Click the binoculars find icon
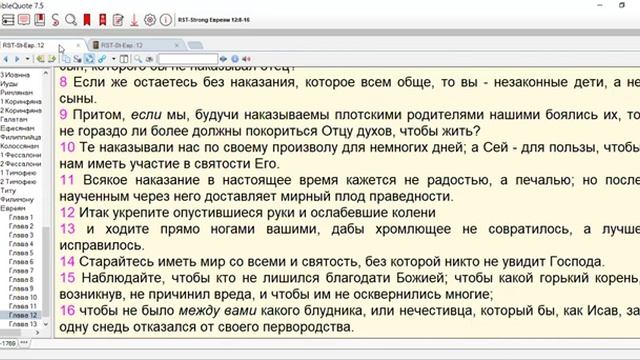 pos(149,59)
